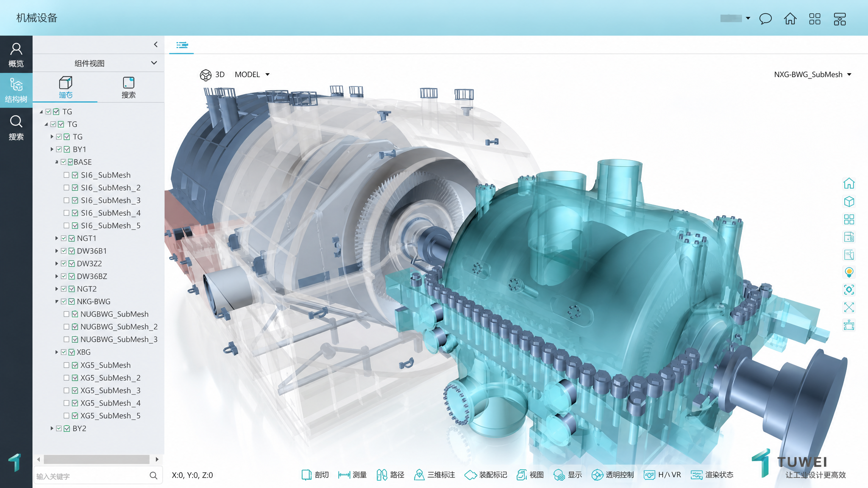Select the XG5_SubMesh_5 tree item
The image size is (868, 488).
coord(111,416)
